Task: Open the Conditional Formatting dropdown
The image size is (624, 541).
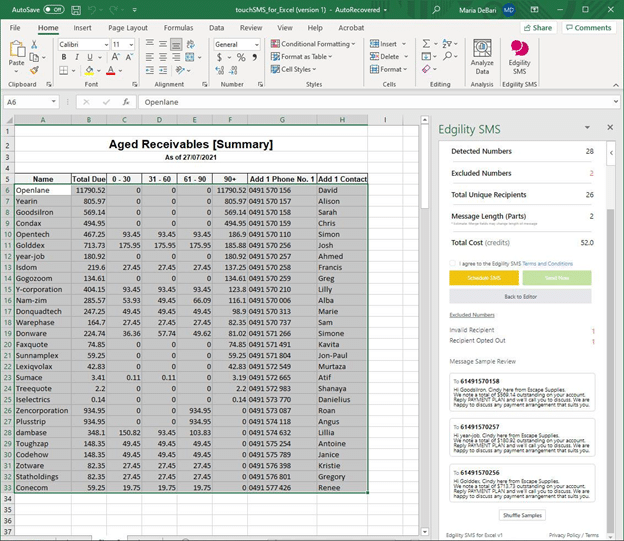Action: click(315, 44)
